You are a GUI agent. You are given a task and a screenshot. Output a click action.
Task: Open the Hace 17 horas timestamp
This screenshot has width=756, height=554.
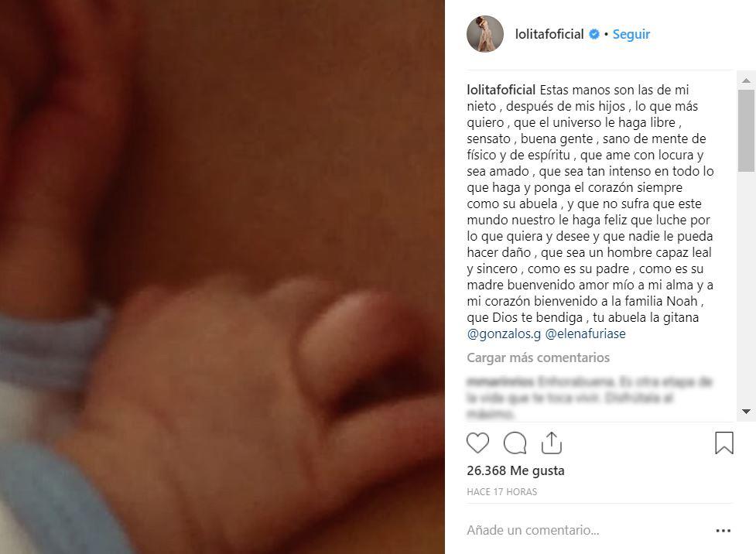pyautogui.click(x=502, y=492)
